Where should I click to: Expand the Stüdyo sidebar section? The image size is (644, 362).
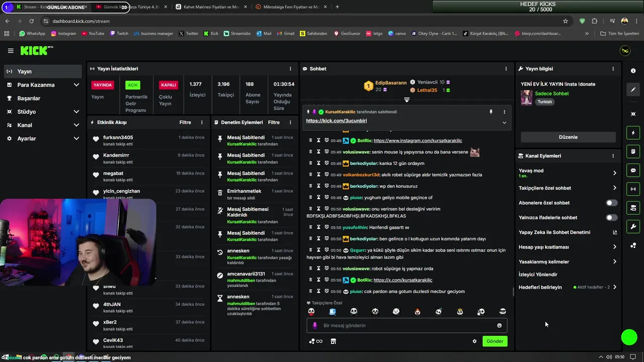76,112
